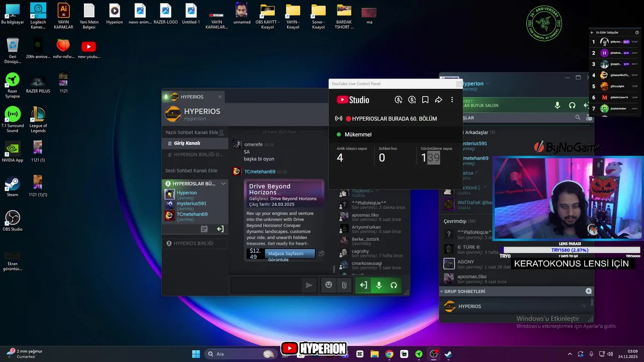The image size is (644, 362).
Task: Join the HYPERIOS BİRLİĞİ voice channel
Action: tap(195, 243)
